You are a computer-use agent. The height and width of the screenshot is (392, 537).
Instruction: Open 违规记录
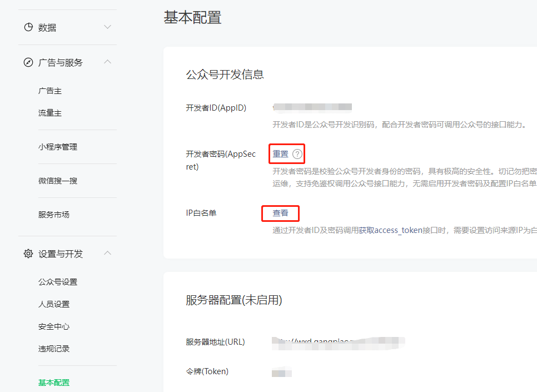[x=54, y=349]
